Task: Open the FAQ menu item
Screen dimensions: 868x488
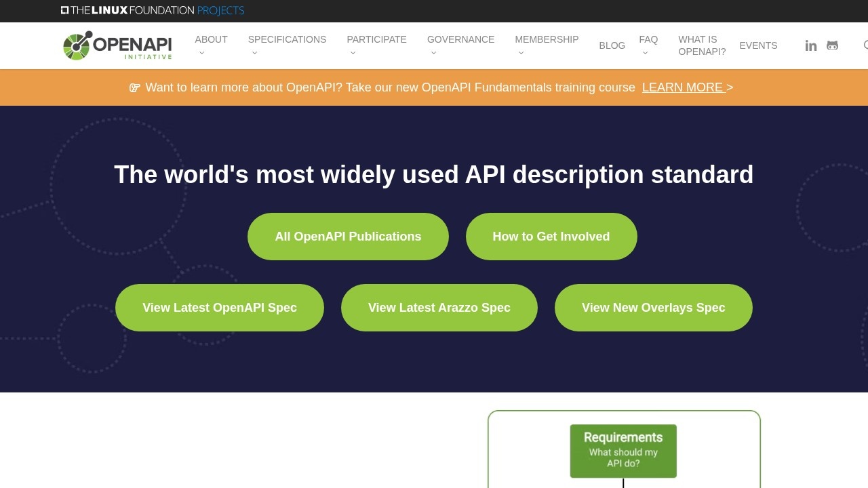Action: pos(648,39)
